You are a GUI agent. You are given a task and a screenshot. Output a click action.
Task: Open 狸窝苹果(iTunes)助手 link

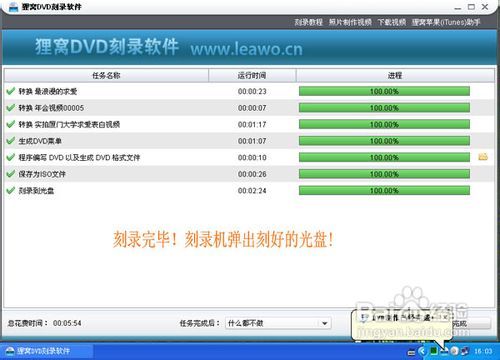[x=446, y=22]
